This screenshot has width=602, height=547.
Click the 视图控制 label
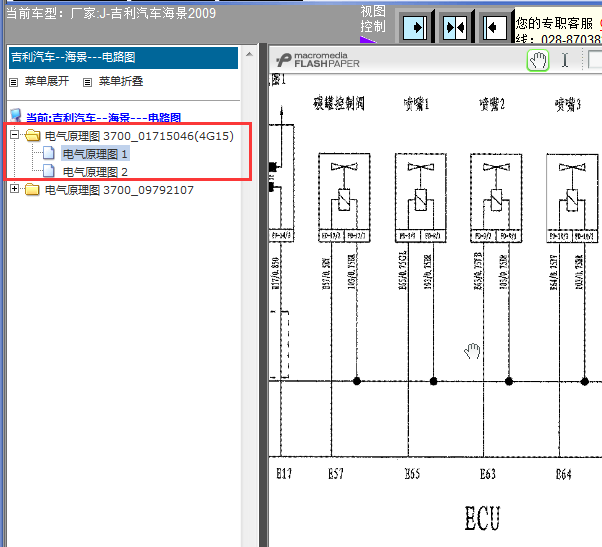point(373,19)
